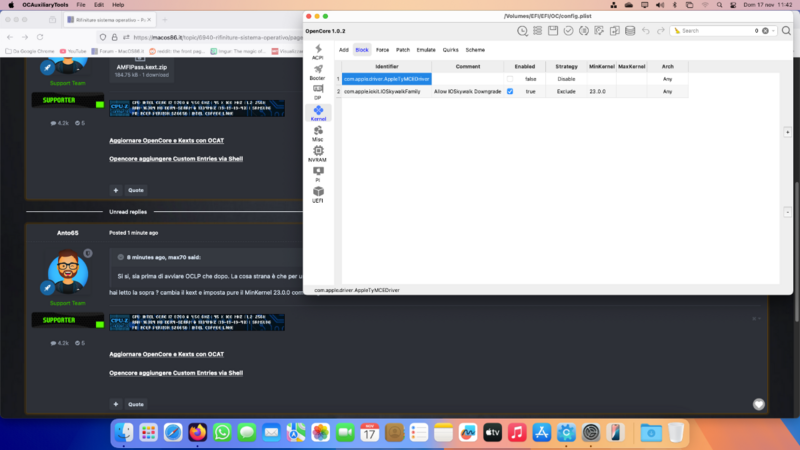Screen dimensions: 800x450
Task: Uncheck the IOSkywalkFamily enabled checkbox
Action: (x=510, y=91)
